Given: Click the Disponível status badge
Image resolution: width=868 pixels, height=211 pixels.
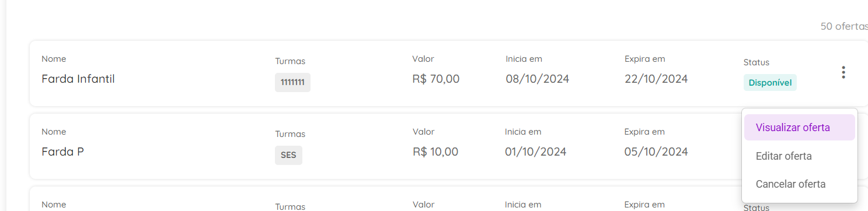Looking at the screenshot, I should click(x=770, y=83).
